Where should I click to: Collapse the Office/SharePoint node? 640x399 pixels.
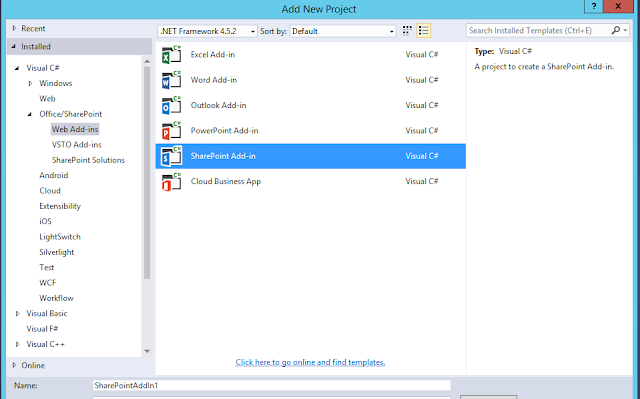(30, 114)
